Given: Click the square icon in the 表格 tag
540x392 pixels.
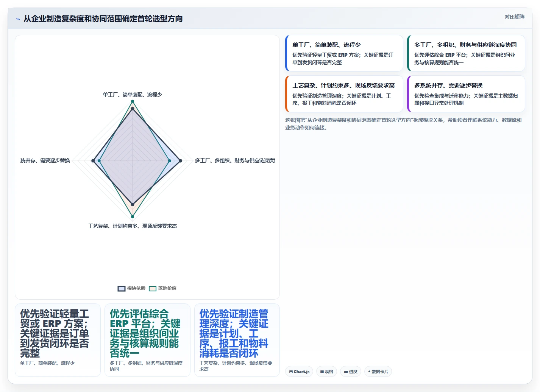Looking at the screenshot, I should click(x=322, y=372).
